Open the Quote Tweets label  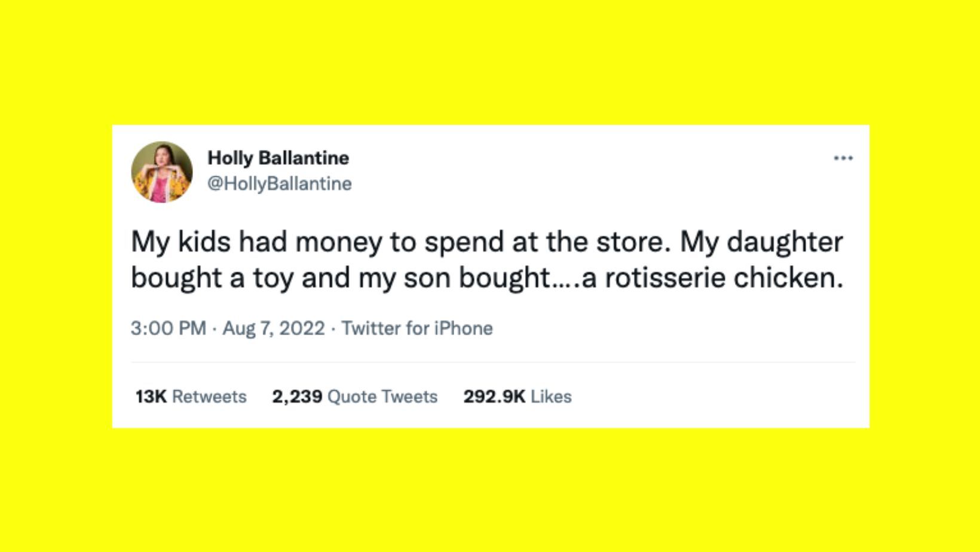[383, 397]
